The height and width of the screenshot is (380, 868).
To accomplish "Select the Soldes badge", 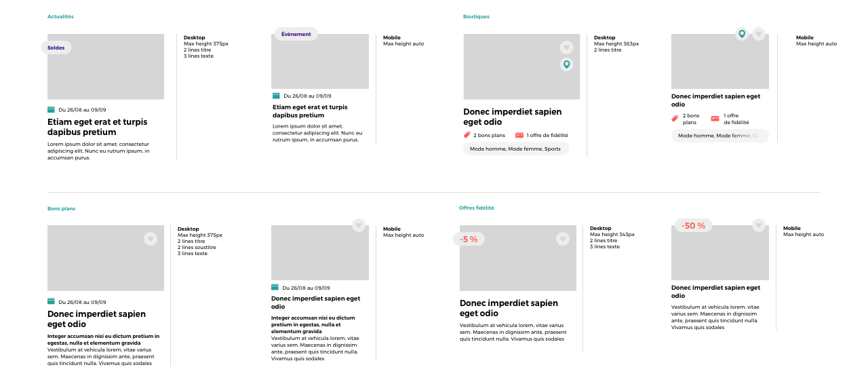I will [56, 47].
